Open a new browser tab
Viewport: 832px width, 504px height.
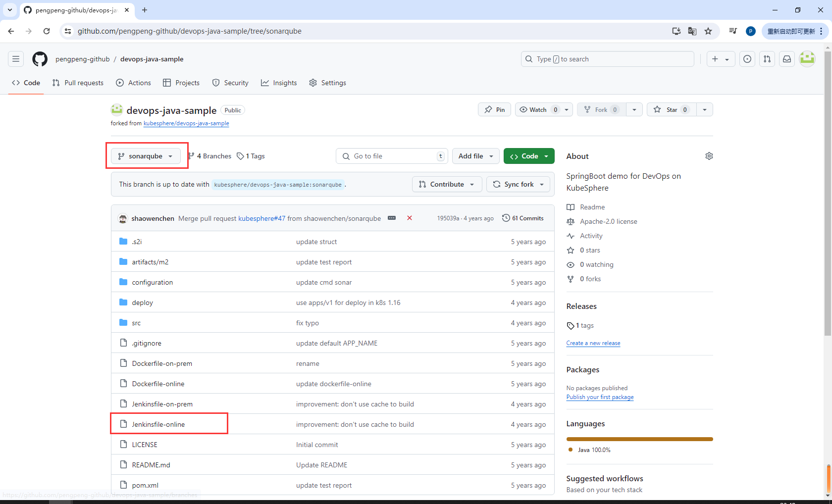coord(145,10)
